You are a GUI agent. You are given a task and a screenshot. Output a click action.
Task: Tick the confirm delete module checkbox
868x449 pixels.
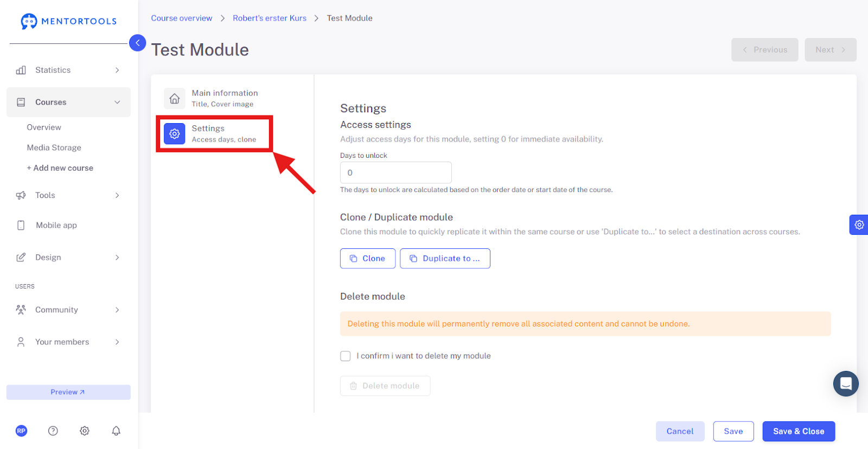pyautogui.click(x=345, y=356)
